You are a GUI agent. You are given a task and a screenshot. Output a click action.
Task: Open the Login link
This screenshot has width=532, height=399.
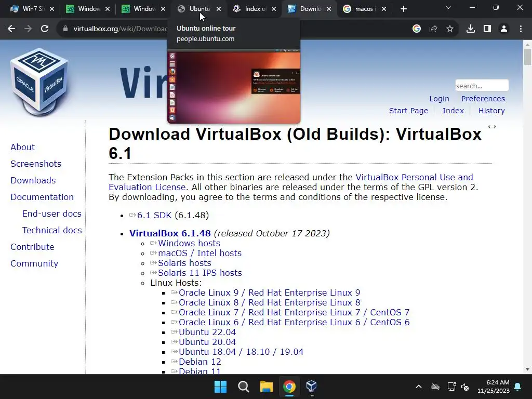[439, 99]
